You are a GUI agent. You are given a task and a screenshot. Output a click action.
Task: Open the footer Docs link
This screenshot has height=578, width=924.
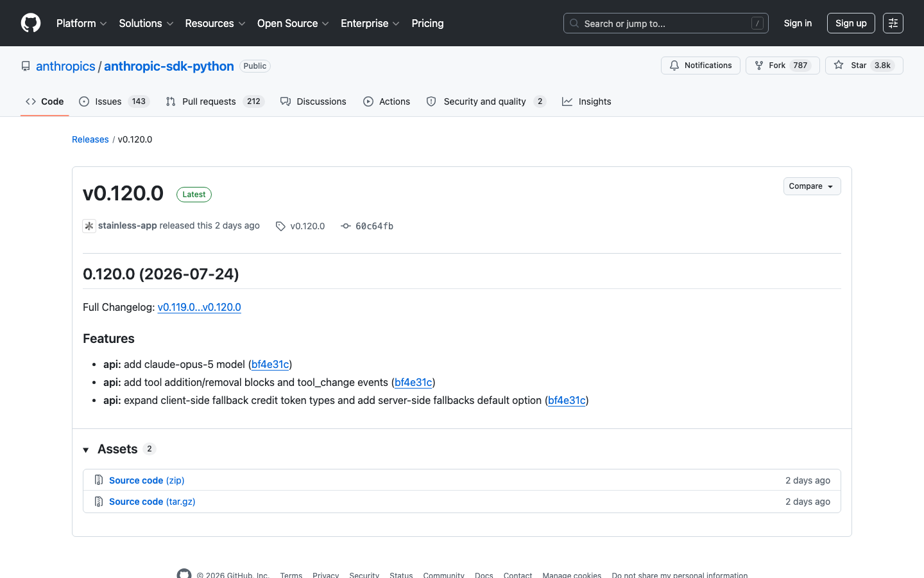click(x=484, y=575)
